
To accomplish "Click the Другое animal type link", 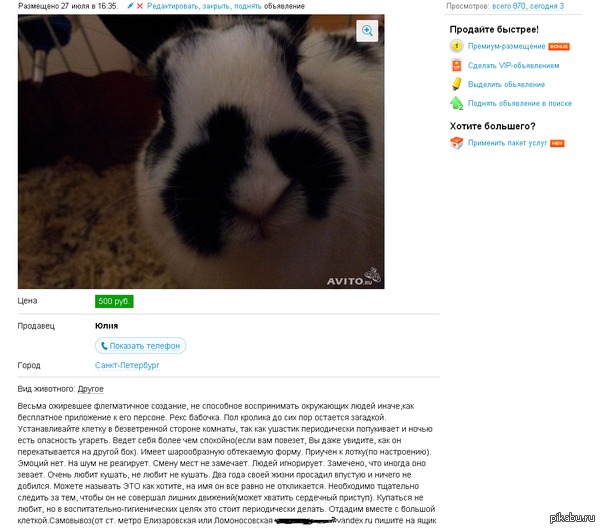I will pos(90,389).
